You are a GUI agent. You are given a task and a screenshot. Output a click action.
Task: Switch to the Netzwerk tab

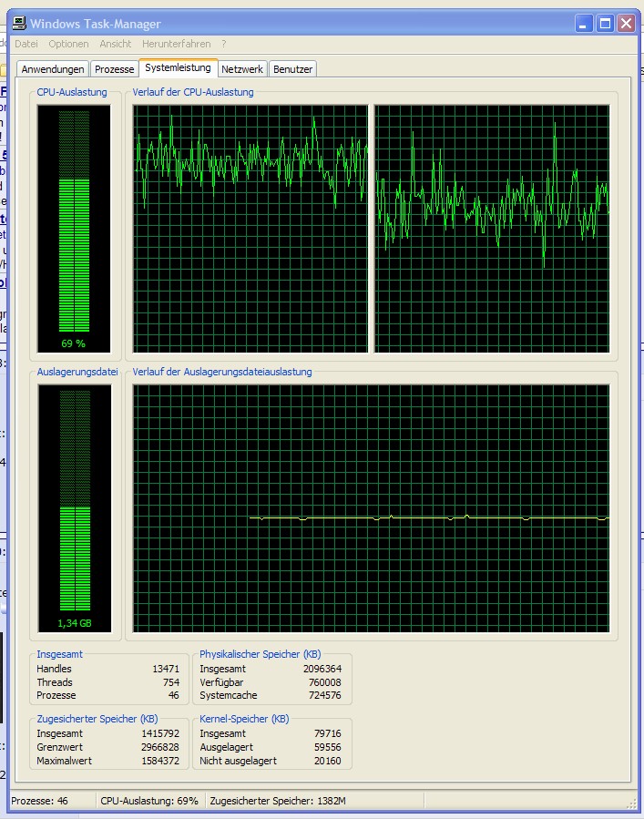pyautogui.click(x=242, y=69)
